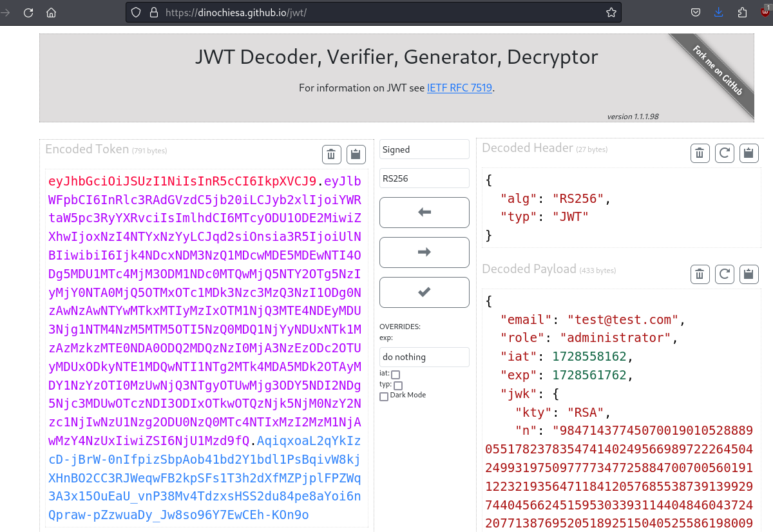This screenshot has width=773, height=532.
Task: Click the Decoded Header refresh icon
Action: [725, 153]
